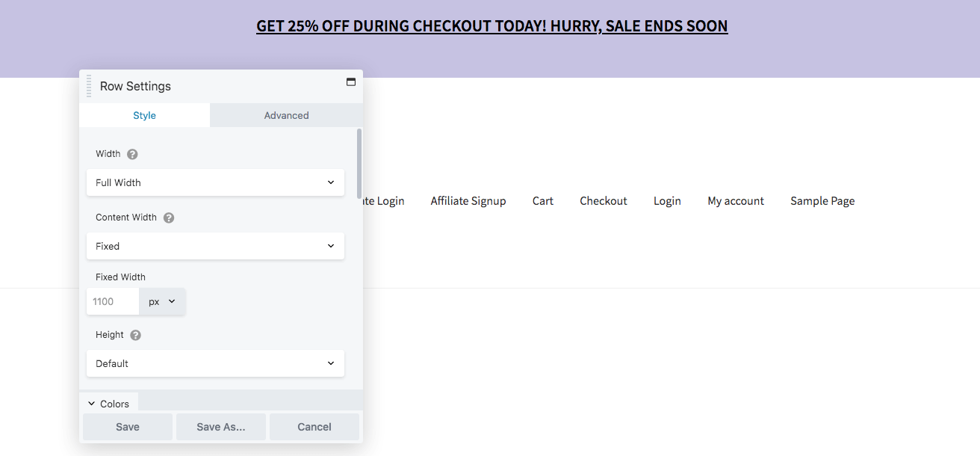Click the panel maximize icon in Row Settings
Screen dimensions: 980x456
click(x=351, y=82)
